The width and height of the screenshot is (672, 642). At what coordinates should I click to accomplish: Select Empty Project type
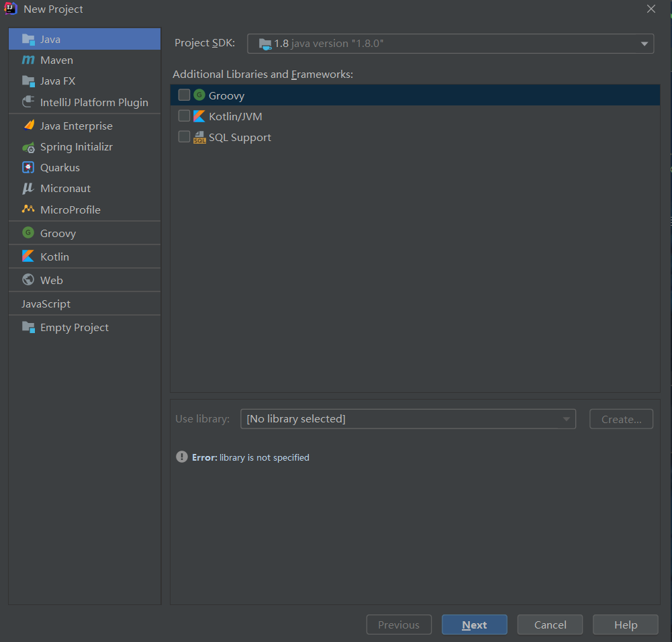pyautogui.click(x=85, y=328)
